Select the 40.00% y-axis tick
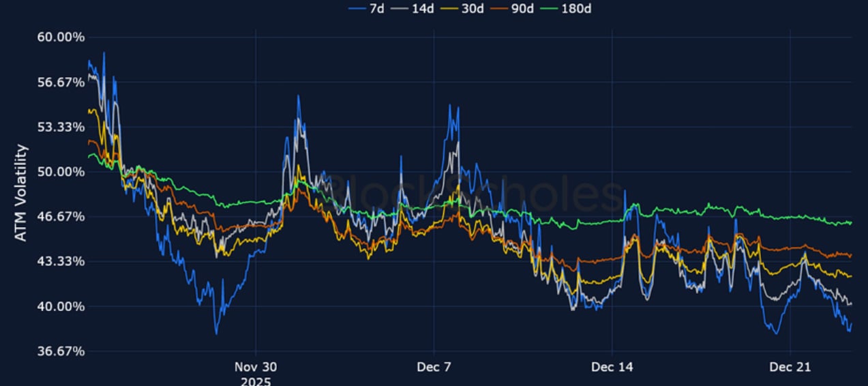Screen dimensions: 868x386 (60, 306)
